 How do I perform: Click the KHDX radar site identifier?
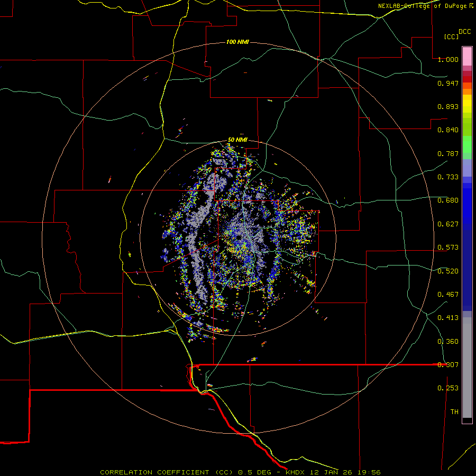pos(295,472)
